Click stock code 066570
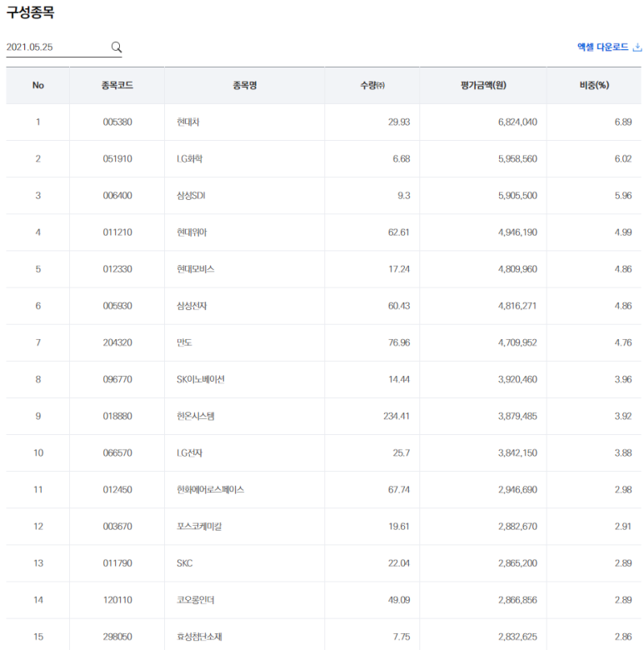The image size is (644, 650). click(x=117, y=453)
